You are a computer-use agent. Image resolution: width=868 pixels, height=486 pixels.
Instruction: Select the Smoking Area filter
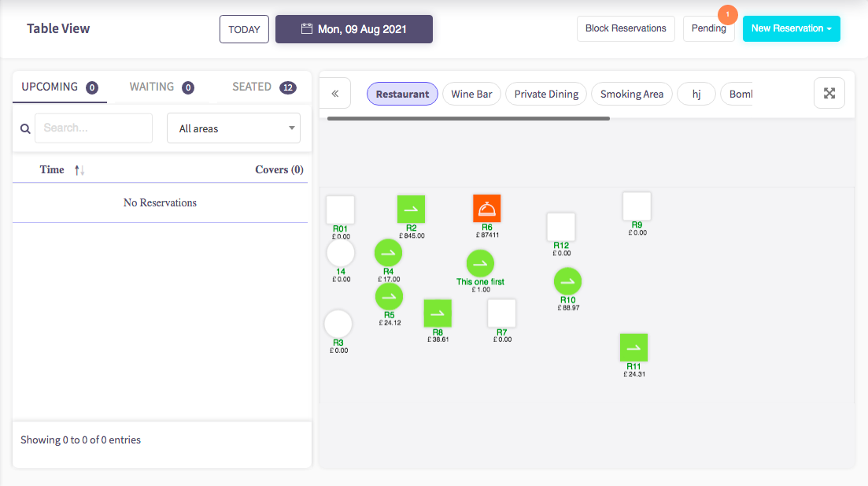pos(631,95)
